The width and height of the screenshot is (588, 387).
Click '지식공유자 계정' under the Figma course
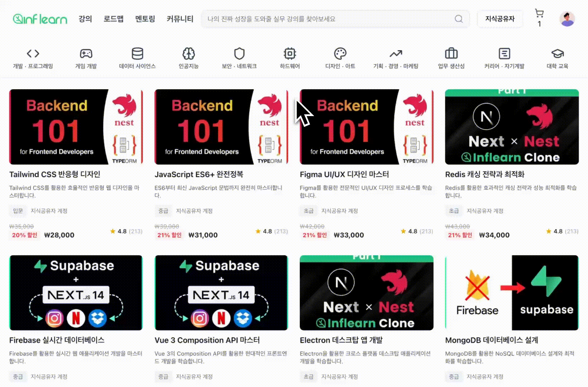point(340,211)
